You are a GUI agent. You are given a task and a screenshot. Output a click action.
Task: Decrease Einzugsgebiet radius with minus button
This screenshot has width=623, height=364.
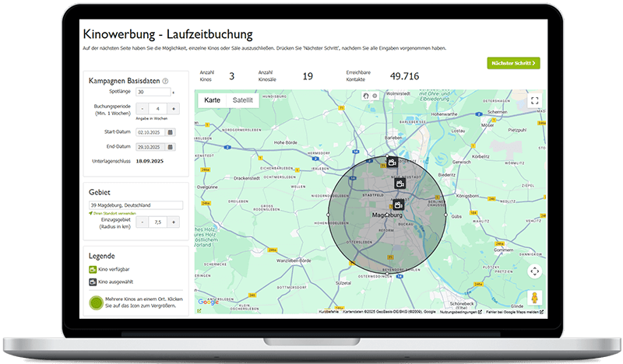(x=143, y=222)
